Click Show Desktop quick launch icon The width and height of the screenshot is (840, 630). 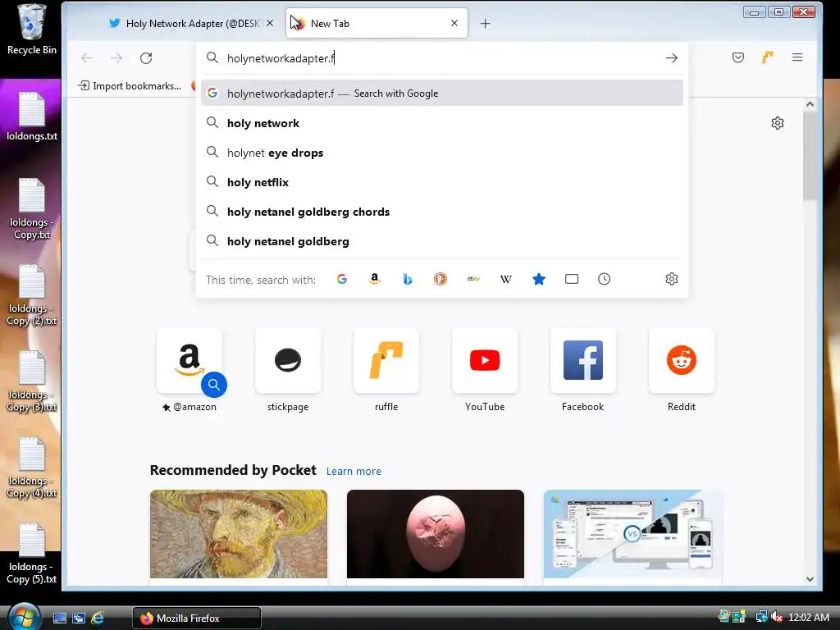(x=60, y=619)
